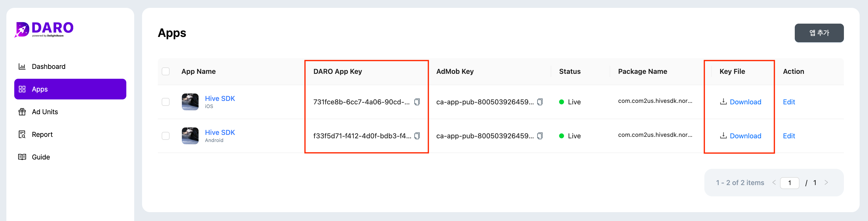Check the Hive SDK iOS row checkbox
868x221 pixels.
165,102
